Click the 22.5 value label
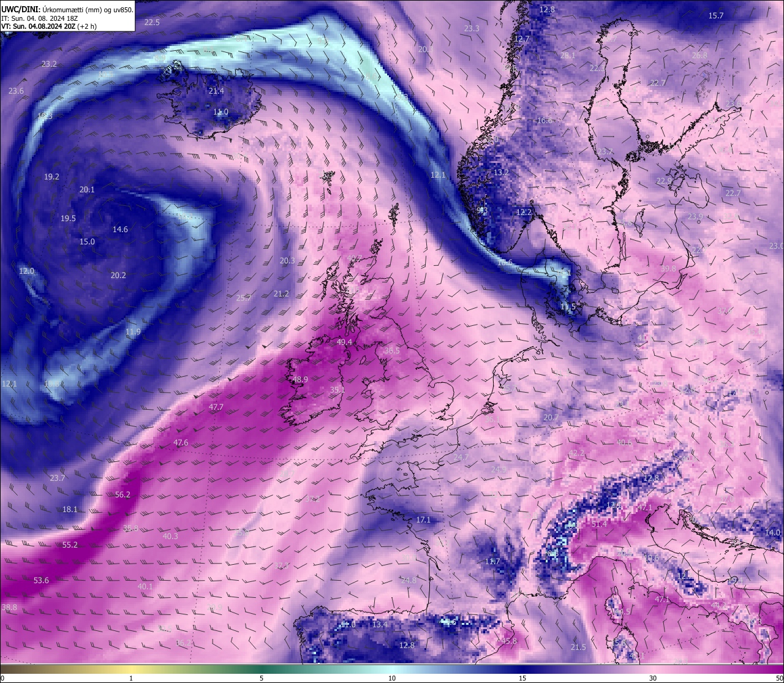 152,22
